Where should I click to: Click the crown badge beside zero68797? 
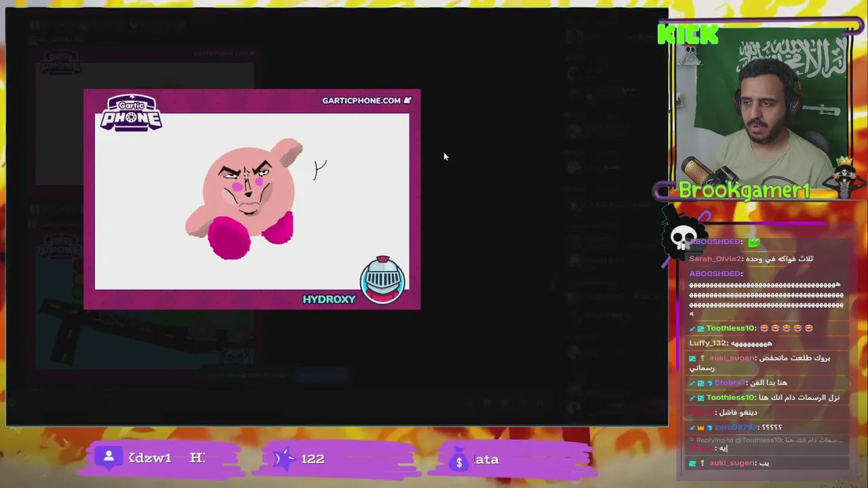[x=701, y=428]
